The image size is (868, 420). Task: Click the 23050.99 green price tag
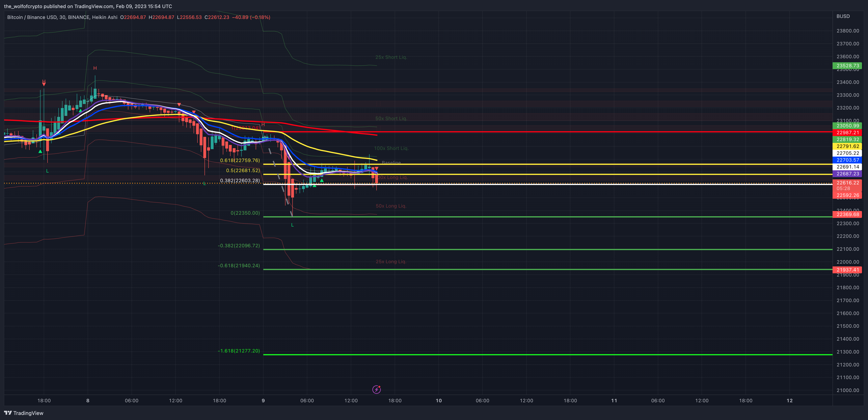click(847, 126)
